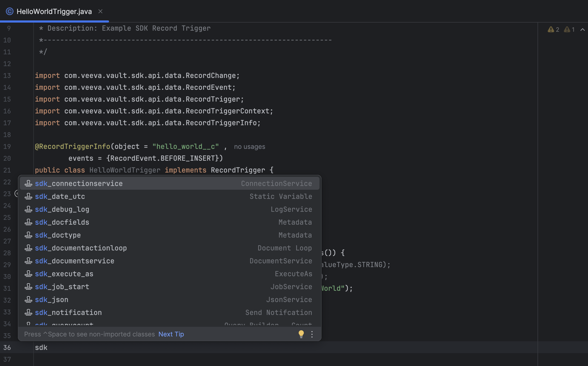Pick the sdk_notification template
Image resolution: width=588 pixels, height=366 pixels.
click(170, 313)
